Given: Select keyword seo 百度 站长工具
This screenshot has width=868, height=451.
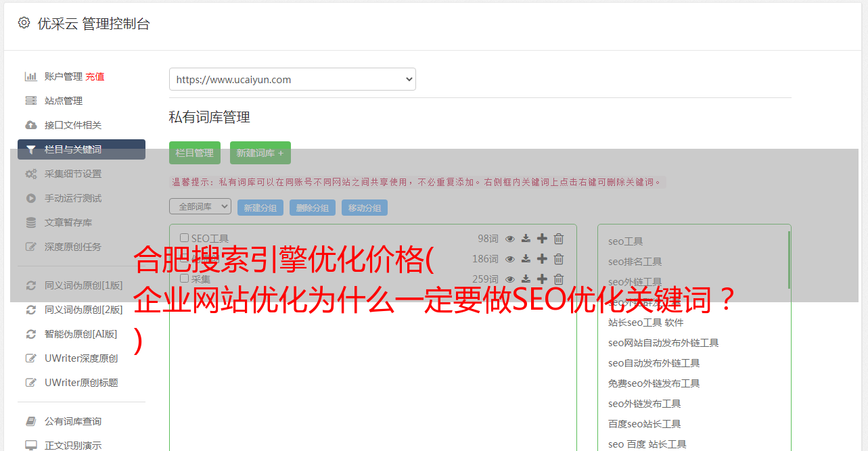Looking at the screenshot, I should [x=647, y=444].
